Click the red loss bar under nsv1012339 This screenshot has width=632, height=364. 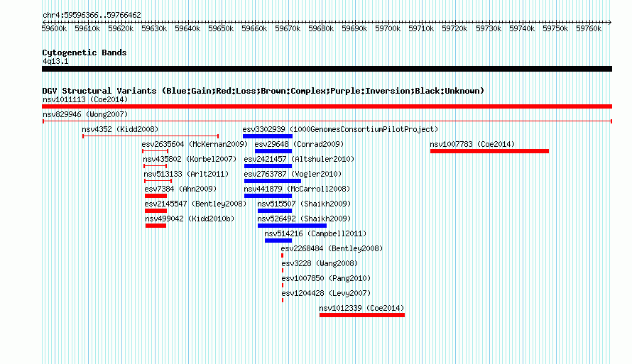362,315
